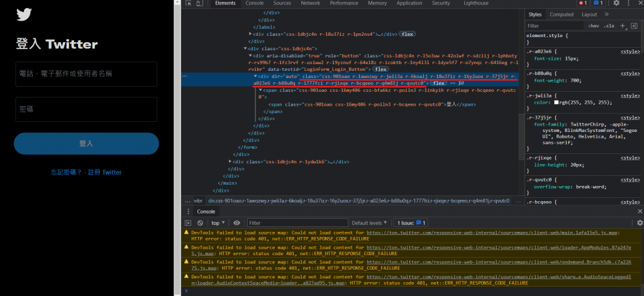
Task: Toggle the .cls classes button
Action: coord(609,26)
